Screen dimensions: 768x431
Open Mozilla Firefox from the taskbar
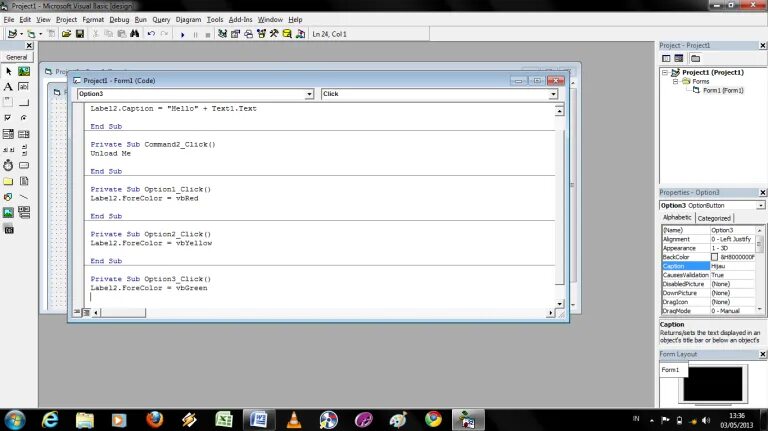click(154, 420)
